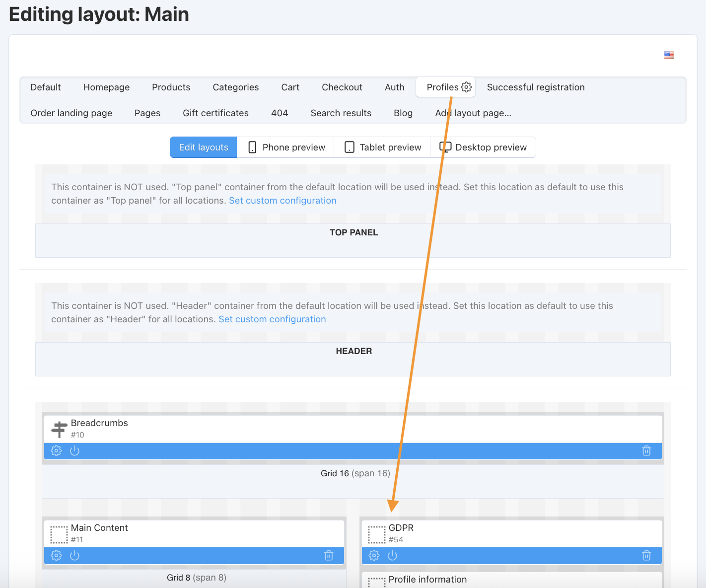Screen dimensions: 706x588
Task: Click the Grid 8 (span 8) label
Action: [197, 578]
